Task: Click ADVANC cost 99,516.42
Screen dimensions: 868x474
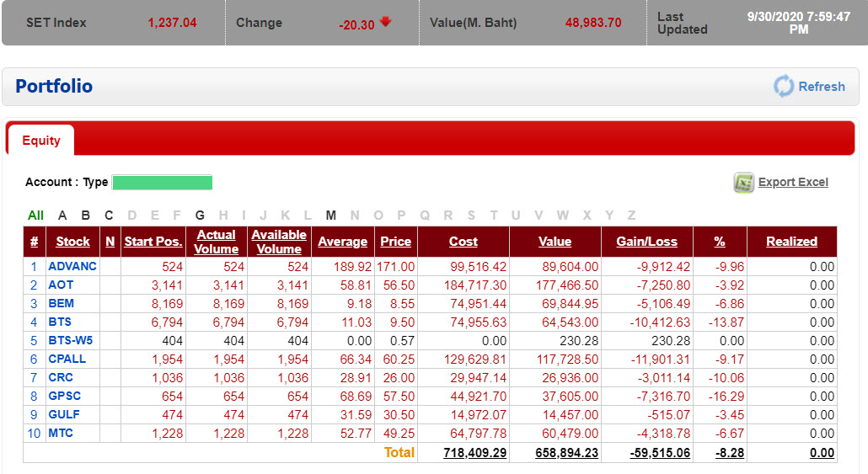Action: click(x=479, y=267)
